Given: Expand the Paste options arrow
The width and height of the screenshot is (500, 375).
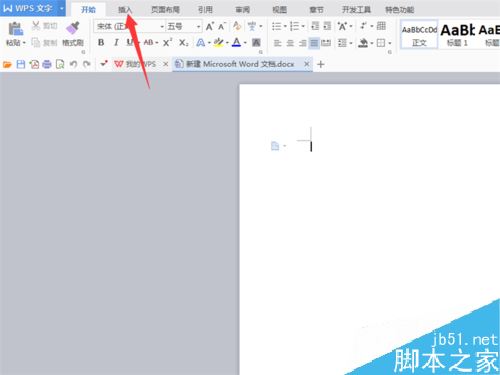Looking at the screenshot, I should point(24,43).
